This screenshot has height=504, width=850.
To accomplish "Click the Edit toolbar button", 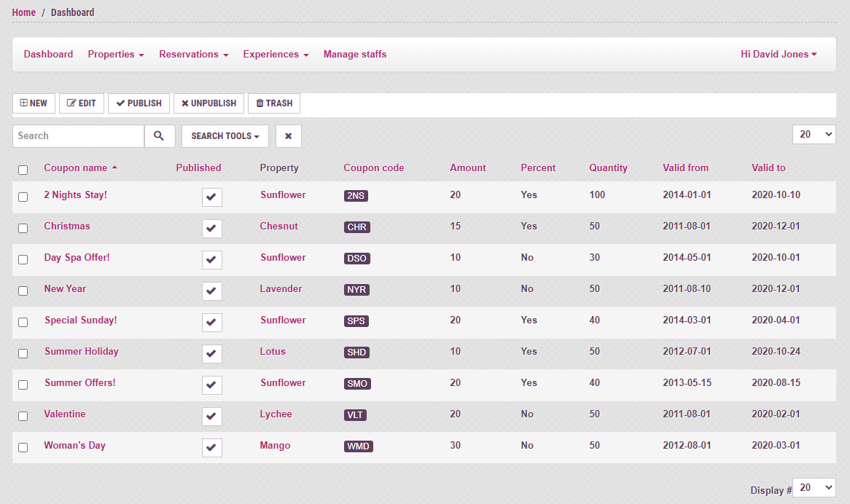I will (x=82, y=103).
